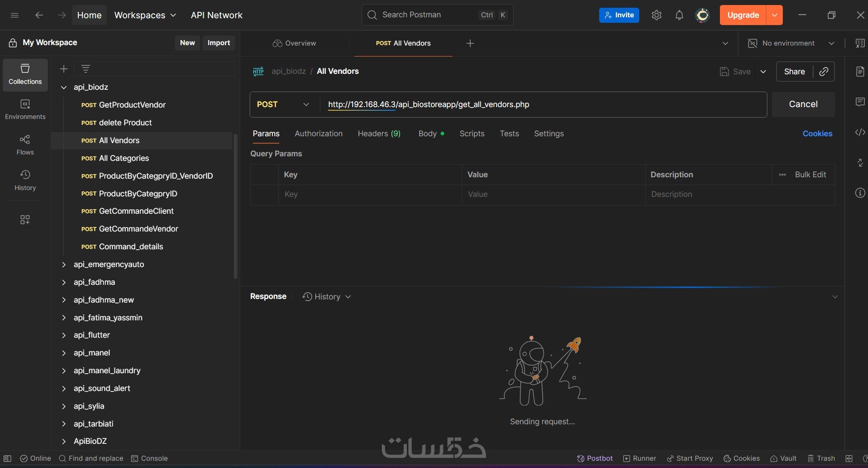Open the Upgrade options dropdown arrow
Image resolution: width=868 pixels, height=468 pixels.
point(775,15)
